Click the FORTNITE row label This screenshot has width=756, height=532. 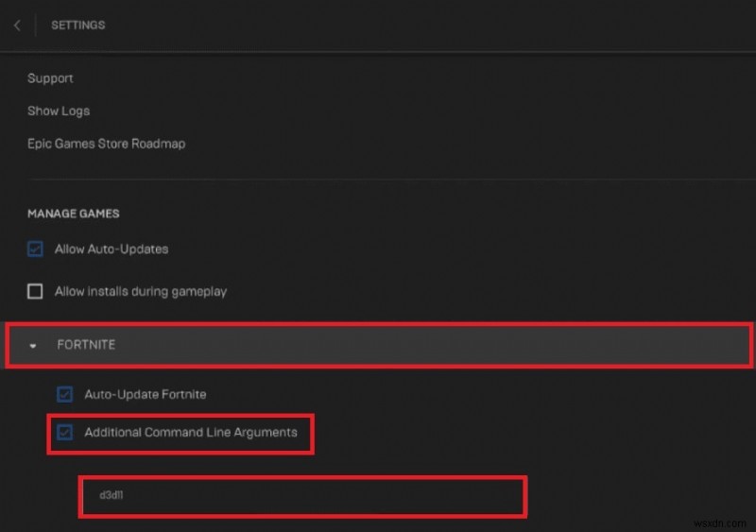click(x=86, y=345)
